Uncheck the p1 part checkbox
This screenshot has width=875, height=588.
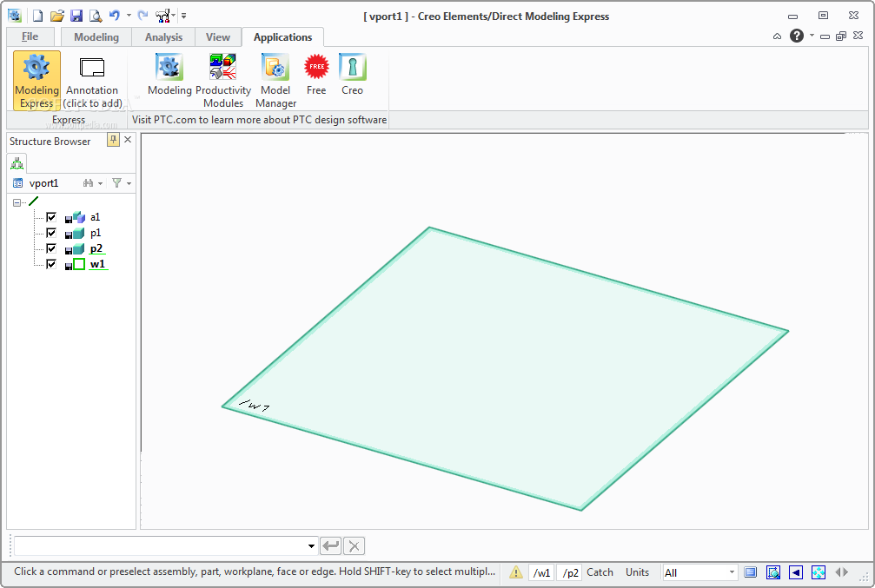pyautogui.click(x=50, y=233)
